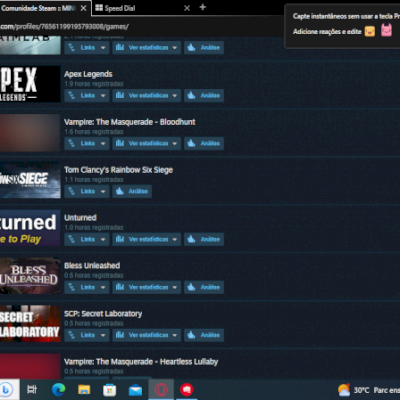Click the yellow smiley reaction emoji
Screen dimensions: 400x400
(x=370, y=32)
